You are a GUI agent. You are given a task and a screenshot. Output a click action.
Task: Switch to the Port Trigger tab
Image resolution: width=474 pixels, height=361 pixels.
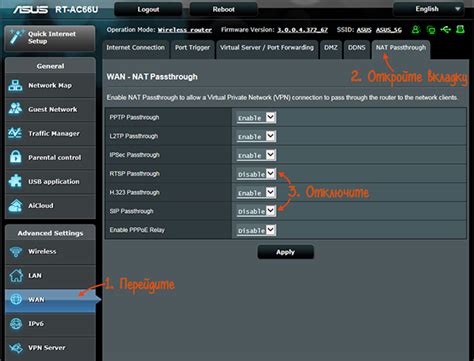tap(192, 48)
